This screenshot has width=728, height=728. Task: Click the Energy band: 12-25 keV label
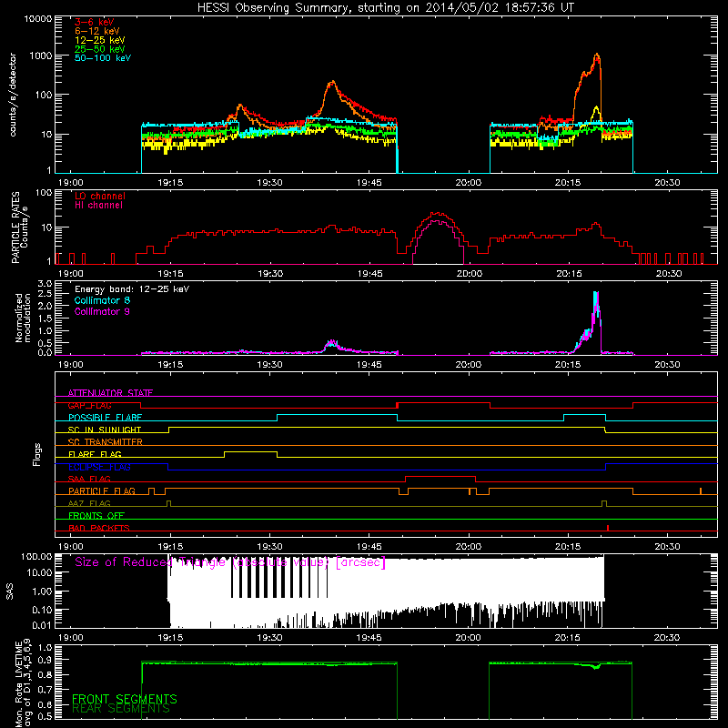click(x=132, y=289)
